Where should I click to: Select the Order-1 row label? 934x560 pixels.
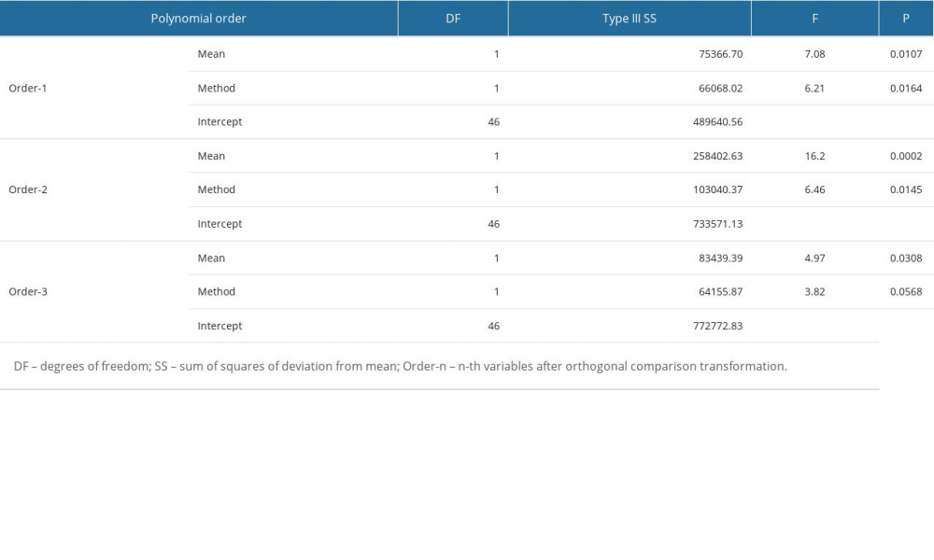click(x=28, y=88)
